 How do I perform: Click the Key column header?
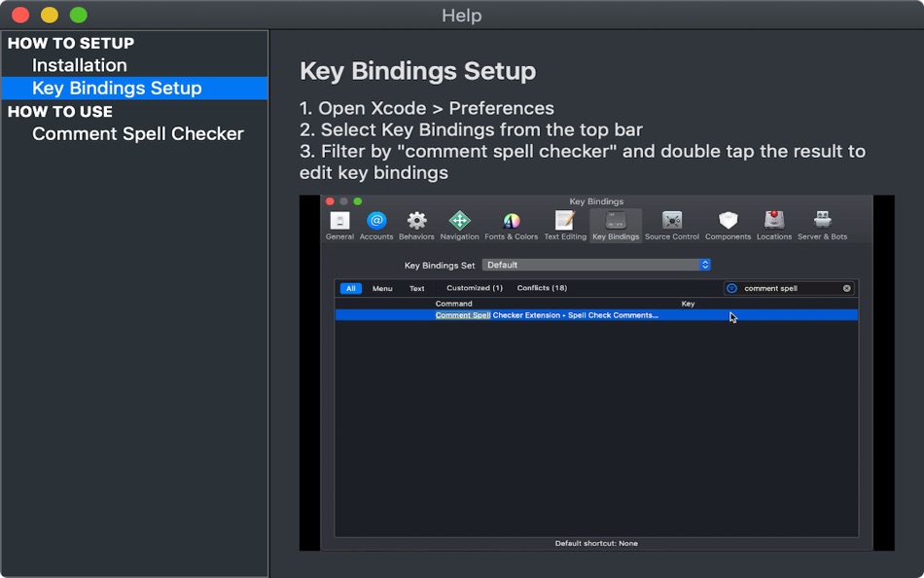tap(688, 304)
